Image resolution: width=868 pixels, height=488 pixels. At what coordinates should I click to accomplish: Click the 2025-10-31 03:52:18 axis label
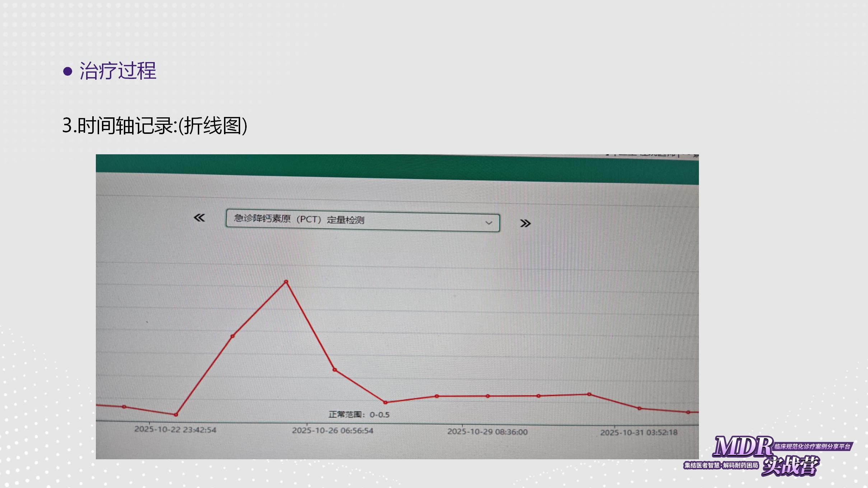pyautogui.click(x=639, y=433)
